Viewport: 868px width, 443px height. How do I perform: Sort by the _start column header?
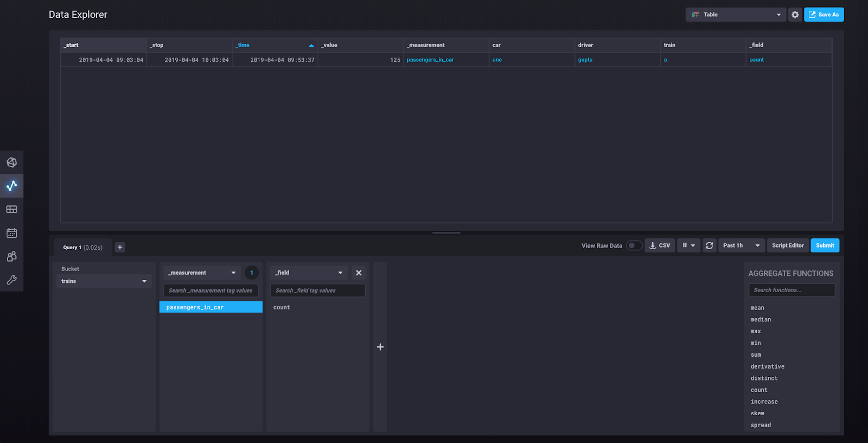[104, 45]
